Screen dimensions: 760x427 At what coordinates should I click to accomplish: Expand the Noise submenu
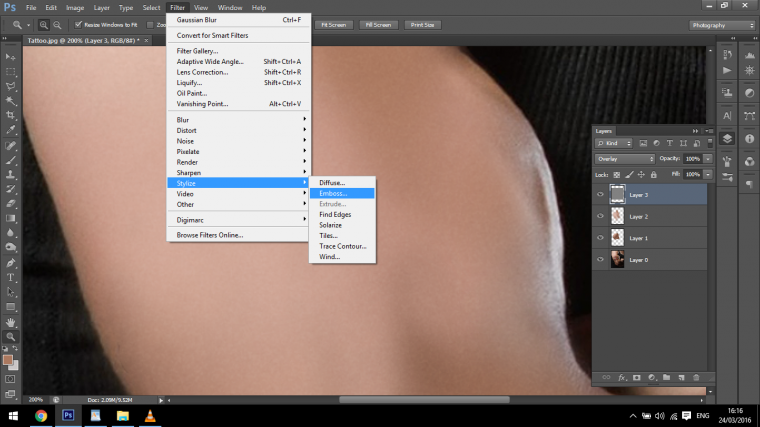[x=238, y=141]
